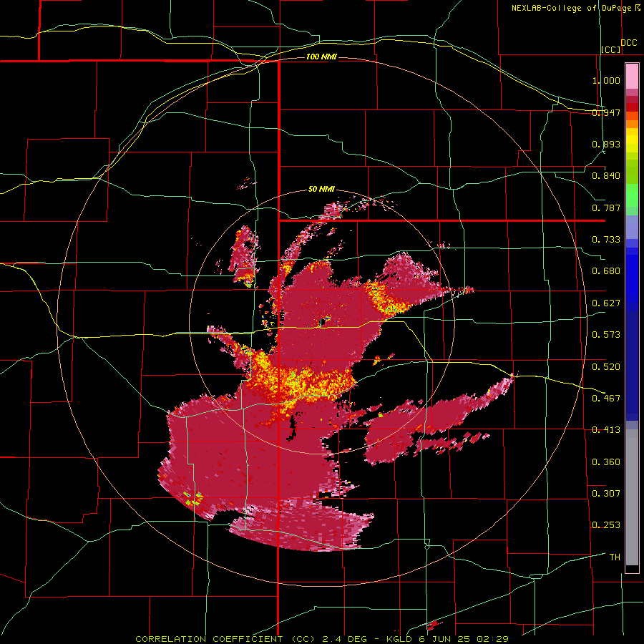Select the 0.787 scale value

click(606, 208)
